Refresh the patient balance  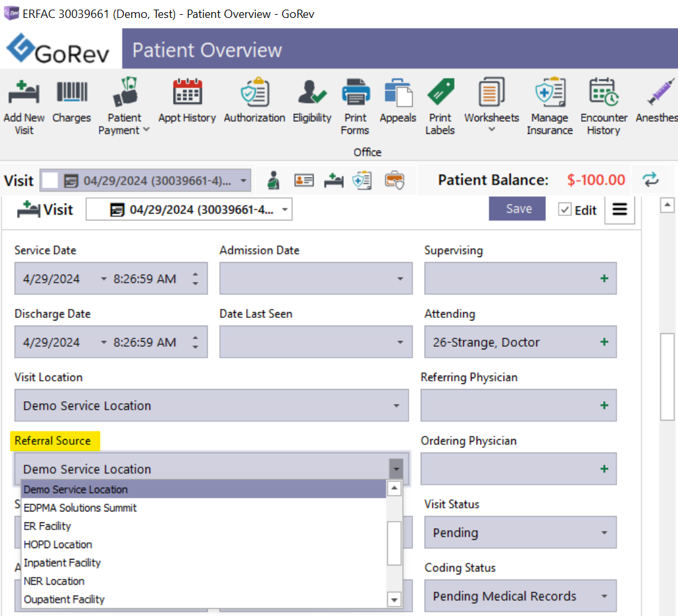tap(650, 179)
